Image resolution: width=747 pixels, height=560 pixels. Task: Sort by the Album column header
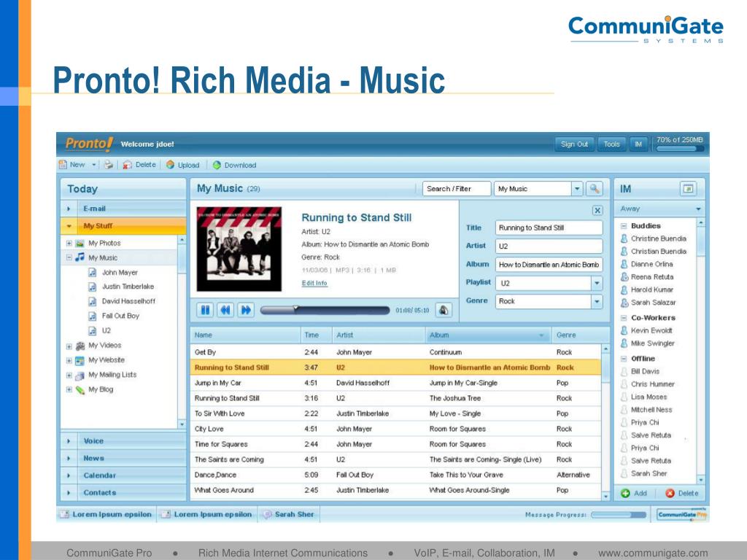pyautogui.click(x=488, y=335)
